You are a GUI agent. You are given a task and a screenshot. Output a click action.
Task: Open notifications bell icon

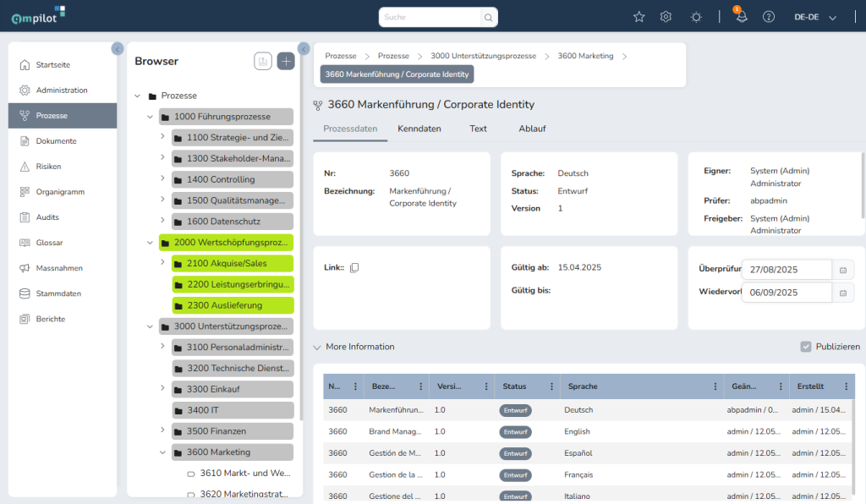point(741,17)
